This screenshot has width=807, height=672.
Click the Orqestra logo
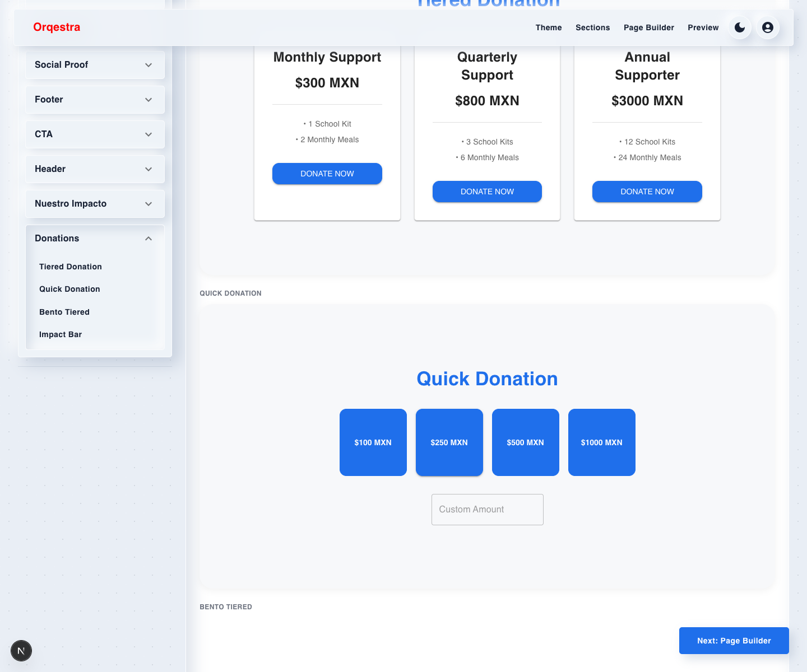[x=57, y=27]
